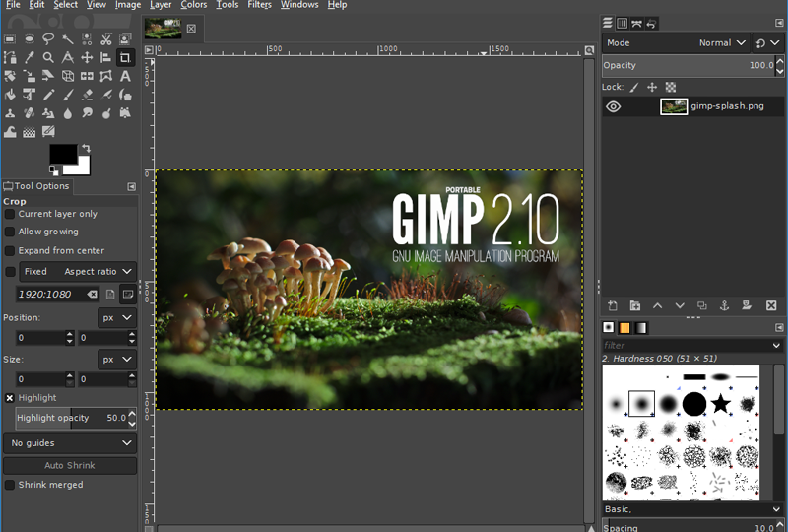Open the Layer menu
The image size is (788, 532).
coord(161,5)
